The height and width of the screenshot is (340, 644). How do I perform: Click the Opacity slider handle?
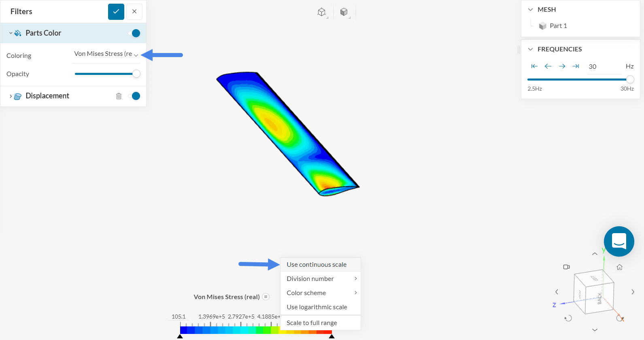[136, 74]
